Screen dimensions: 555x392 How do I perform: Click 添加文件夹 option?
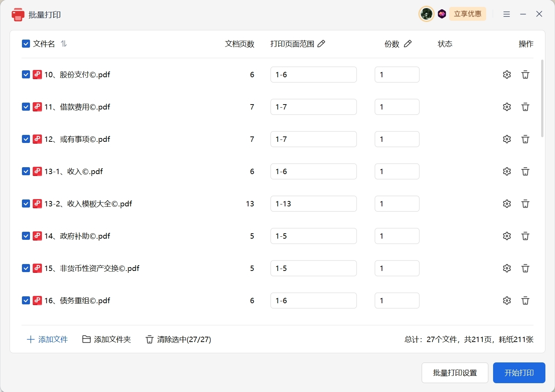(107, 339)
